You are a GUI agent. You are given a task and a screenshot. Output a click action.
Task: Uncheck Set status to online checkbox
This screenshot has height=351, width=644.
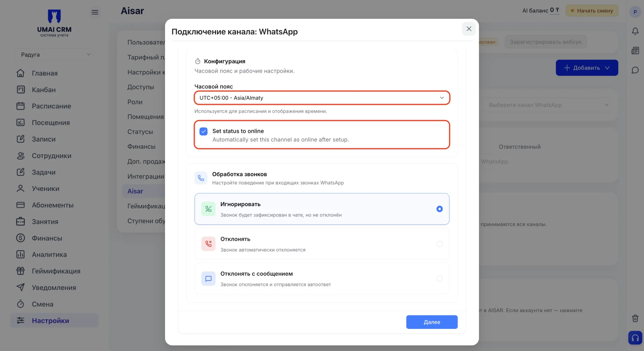[x=204, y=131]
